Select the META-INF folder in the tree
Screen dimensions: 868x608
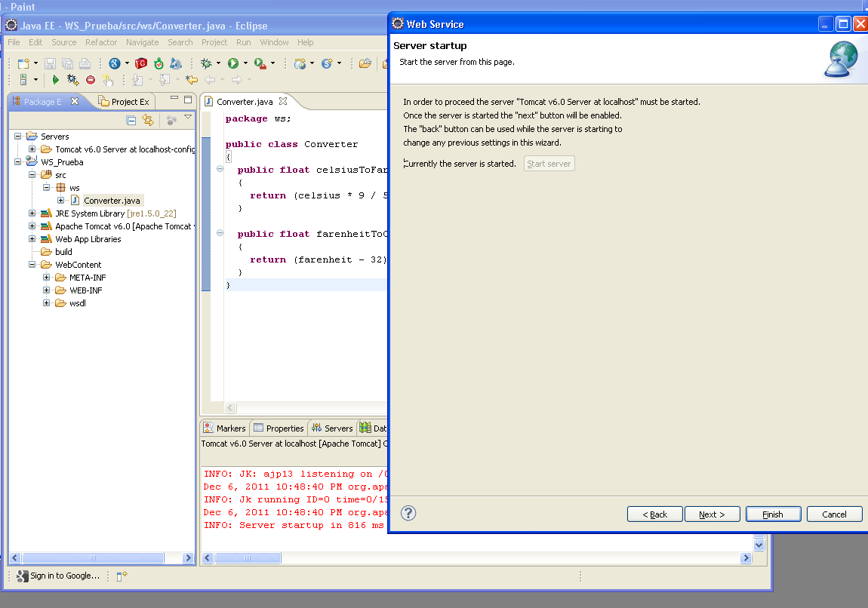(x=88, y=278)
